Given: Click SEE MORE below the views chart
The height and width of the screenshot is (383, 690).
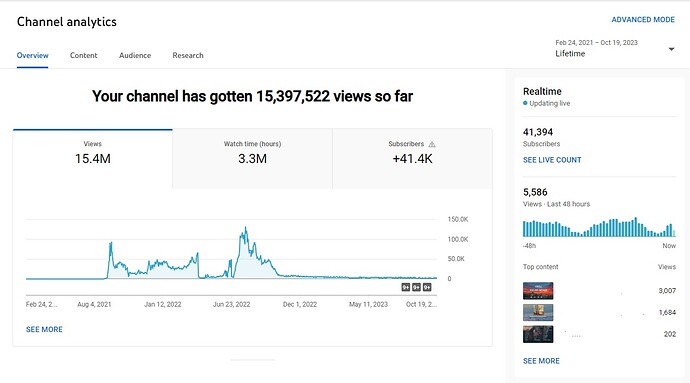Looking at the screenshot, I should 44,329.
